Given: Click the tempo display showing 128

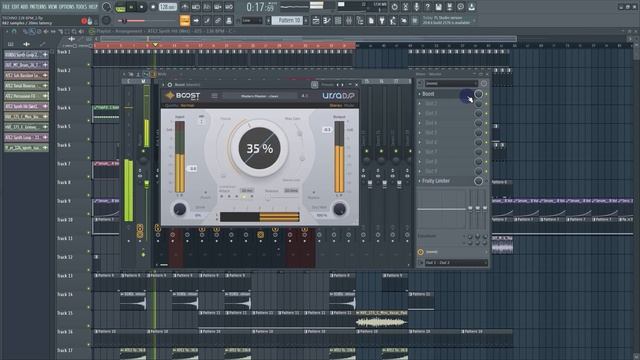Looking at the screenshot, I should (x=167, y=7).
